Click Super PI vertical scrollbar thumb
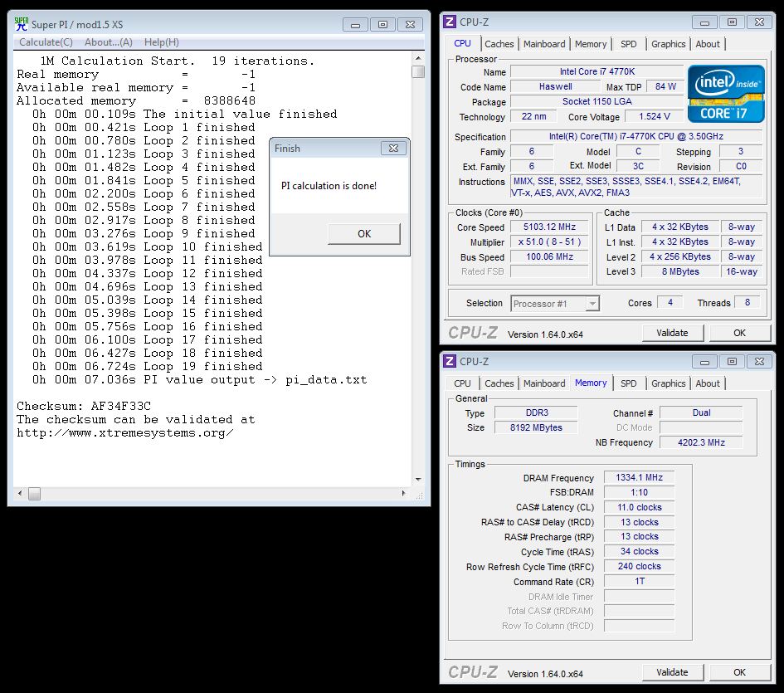Screen dimensions: 784x693 [x=418, y=72]
